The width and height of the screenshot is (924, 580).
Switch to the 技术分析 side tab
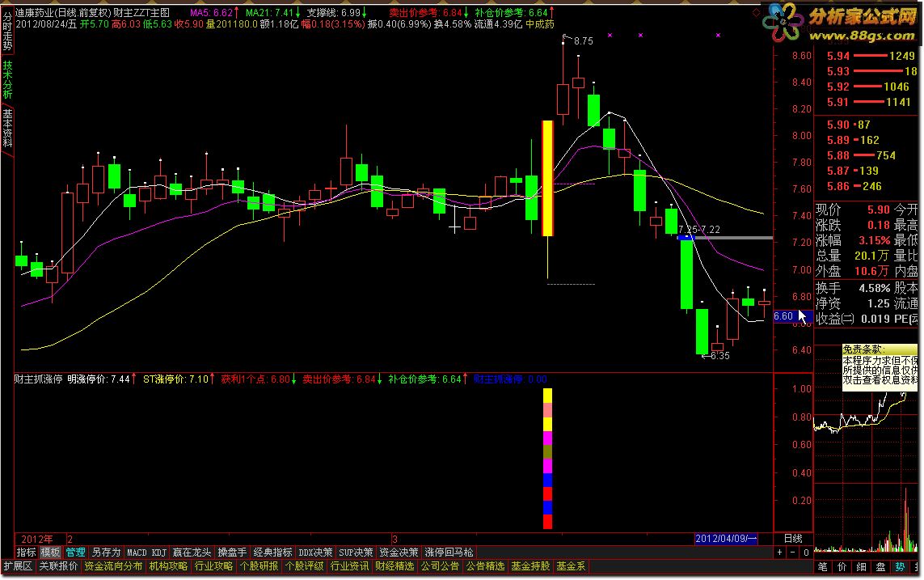coord(7,79)
